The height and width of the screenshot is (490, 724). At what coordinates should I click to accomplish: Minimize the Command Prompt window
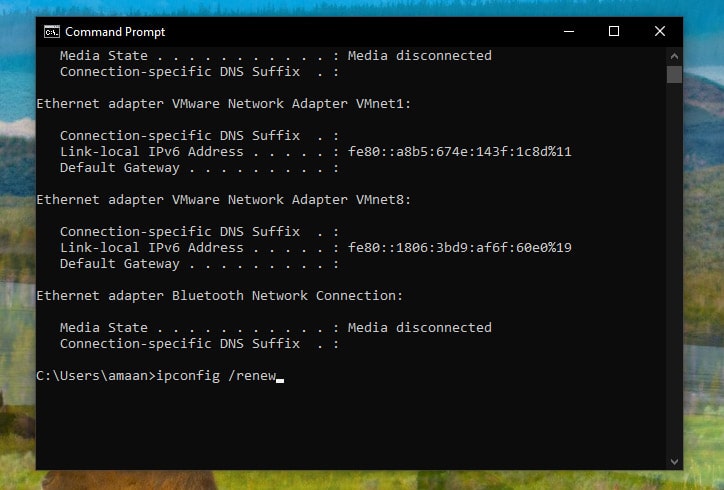pos(569,31)
